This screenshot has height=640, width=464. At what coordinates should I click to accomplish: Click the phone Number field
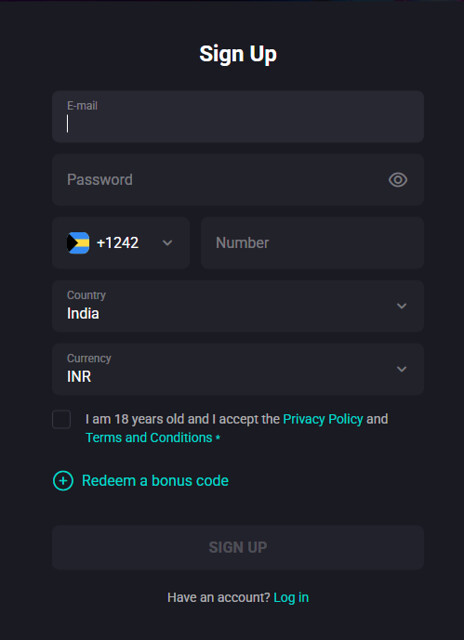313,243
